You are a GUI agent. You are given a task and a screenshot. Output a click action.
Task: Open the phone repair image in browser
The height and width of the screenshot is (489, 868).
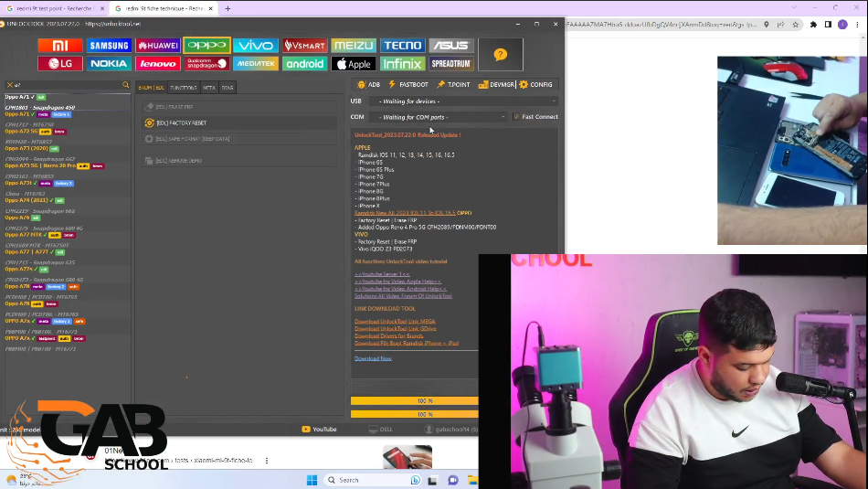792,150
